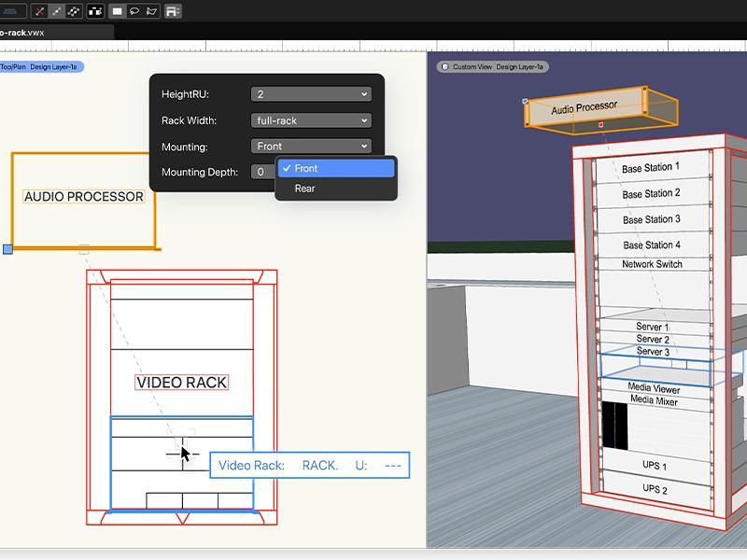
Task: Click the connected objects mode icon
Action: coord(94,11)
